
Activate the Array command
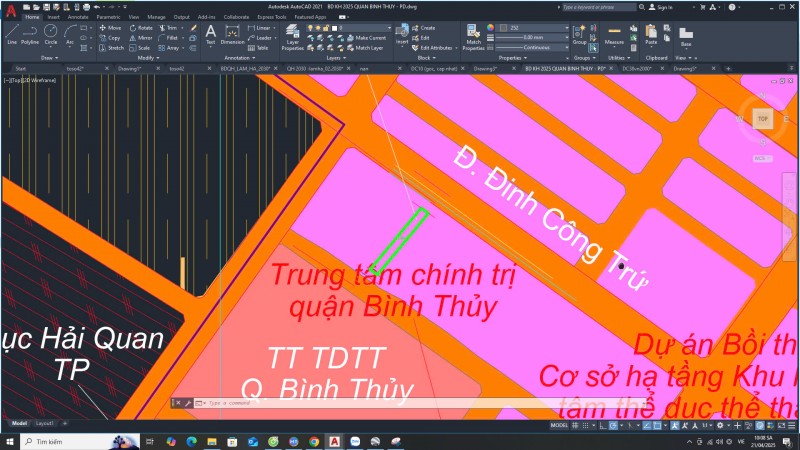tap(169, 48)
